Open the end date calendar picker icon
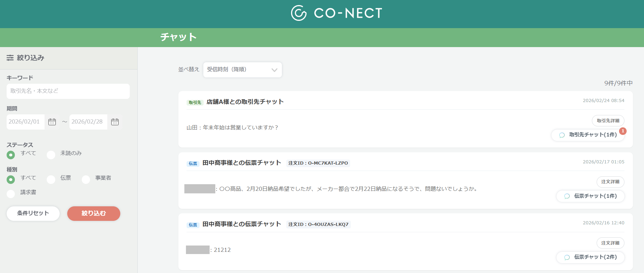 click(x=115, y=122)
